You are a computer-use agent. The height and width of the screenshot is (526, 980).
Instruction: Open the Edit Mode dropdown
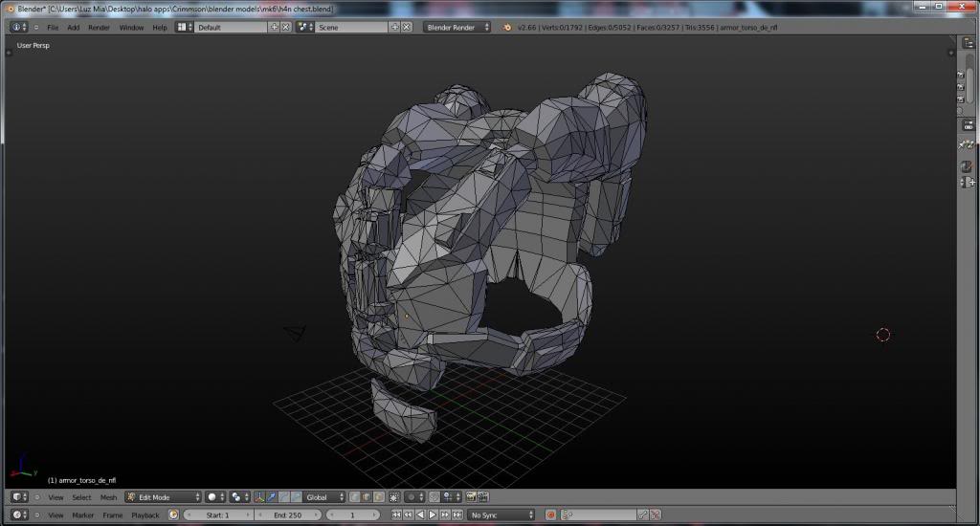point(163,497)
